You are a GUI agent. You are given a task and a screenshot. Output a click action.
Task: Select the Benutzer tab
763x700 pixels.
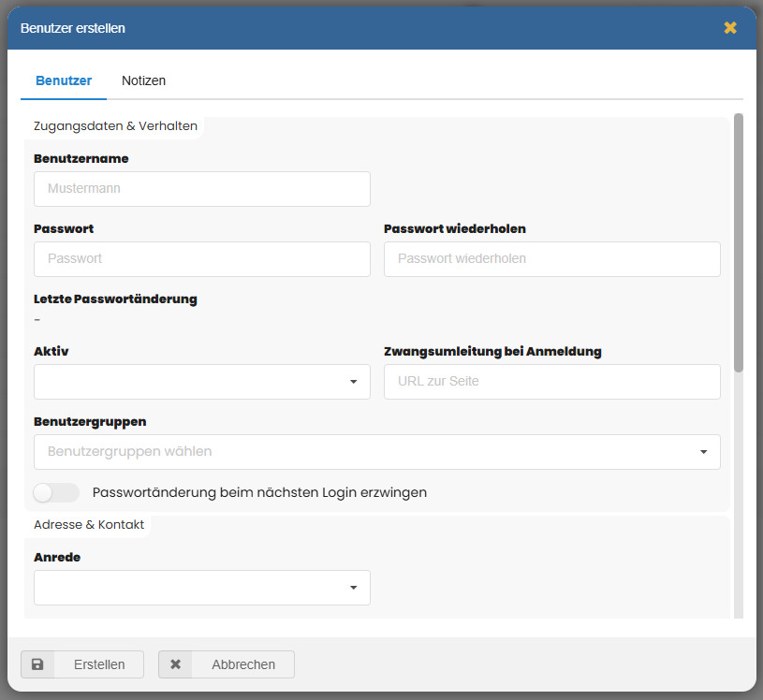(64, 80)
